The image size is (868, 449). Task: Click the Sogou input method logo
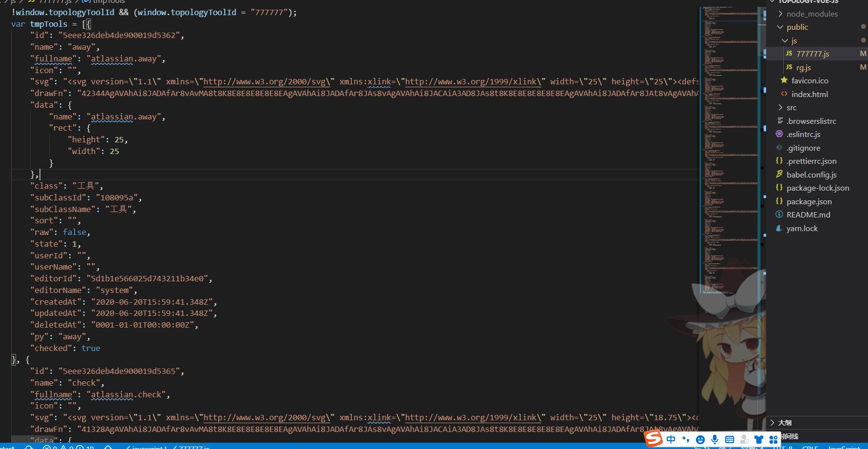tap(654, 439)
